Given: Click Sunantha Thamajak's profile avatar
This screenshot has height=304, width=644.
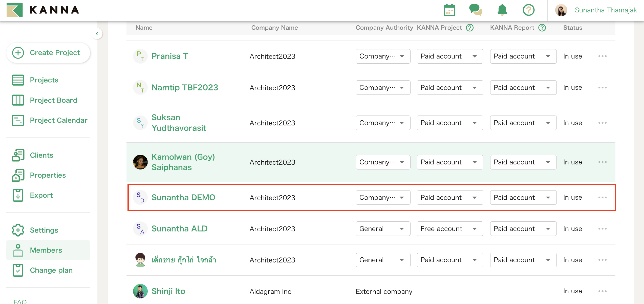Looking at the screenshot, I should (561, 10).
